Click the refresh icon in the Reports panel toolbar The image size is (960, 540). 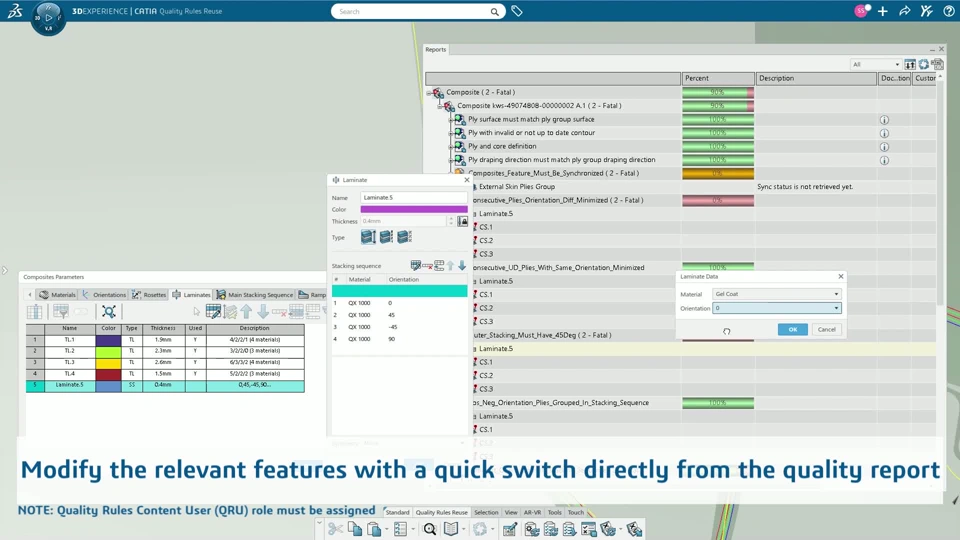[x=923, y=64]
